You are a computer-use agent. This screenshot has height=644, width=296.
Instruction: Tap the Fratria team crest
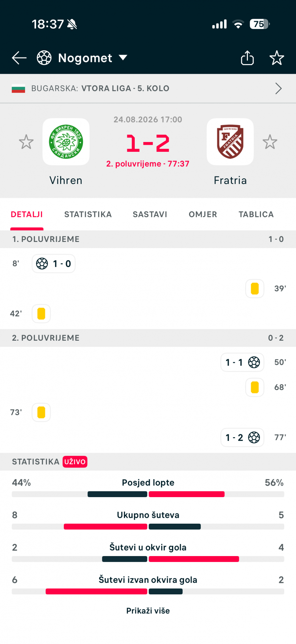[x=230, y=142]
